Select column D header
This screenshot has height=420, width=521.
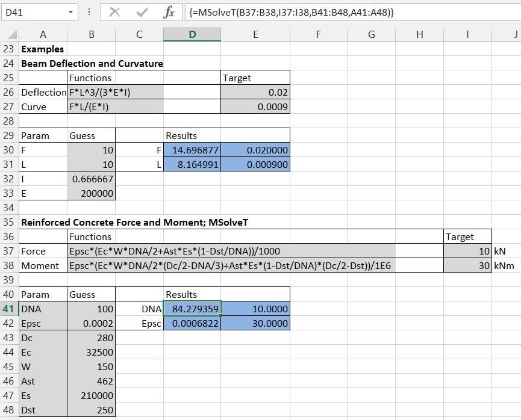pos(192,35)
